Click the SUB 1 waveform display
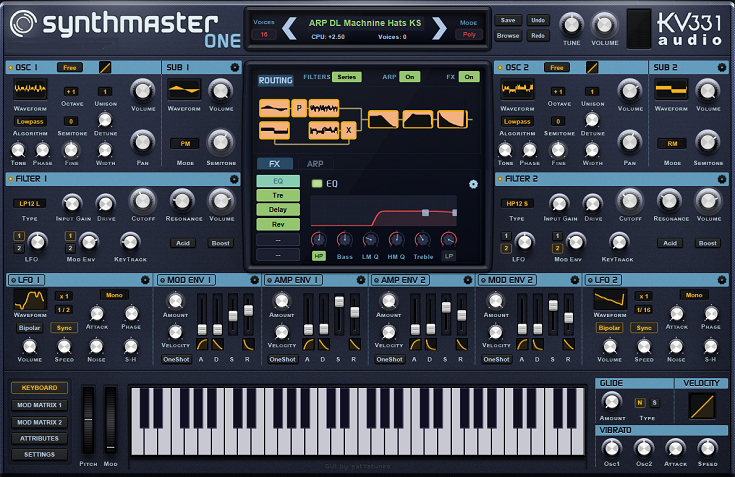Screen dimensions: 735x477 (184, 89)
